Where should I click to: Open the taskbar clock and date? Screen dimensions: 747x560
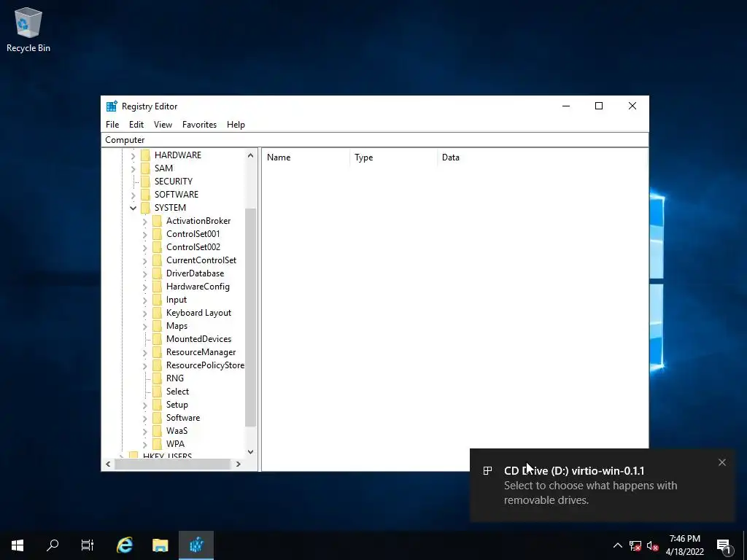[x=684, y=545]
